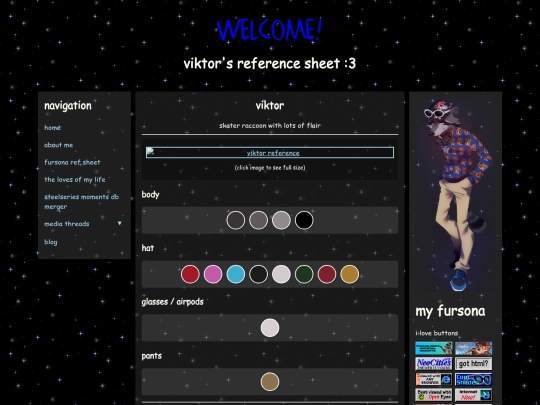540x405 pixels.
Task: Open the NeoCities web badge
Action: pos(434,364)
